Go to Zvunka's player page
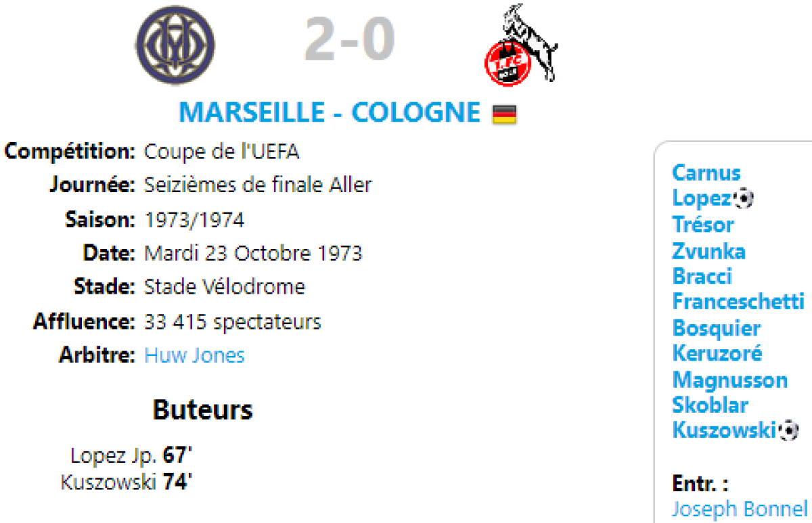The width and height of the screenshot is (812, 523). (708, 251)
